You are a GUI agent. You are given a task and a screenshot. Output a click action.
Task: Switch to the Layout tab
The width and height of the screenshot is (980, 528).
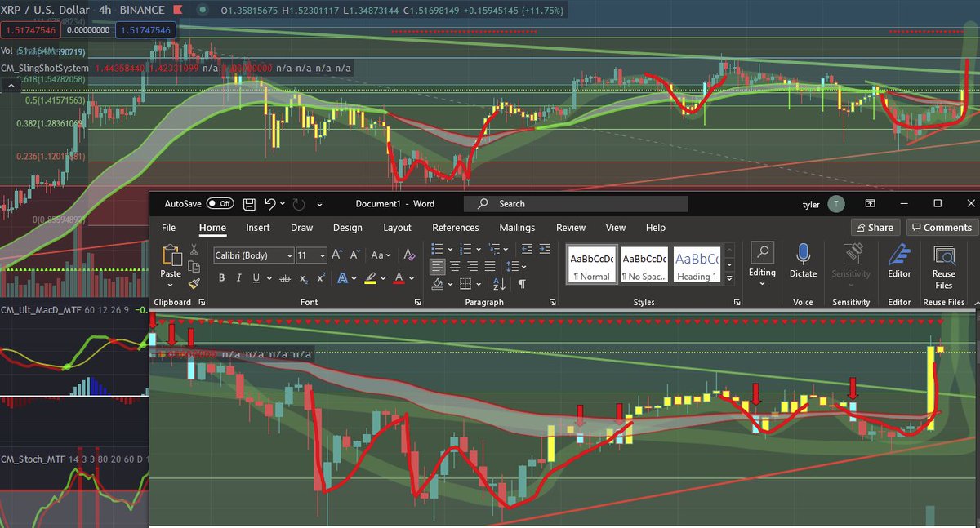tap(398, 228)
